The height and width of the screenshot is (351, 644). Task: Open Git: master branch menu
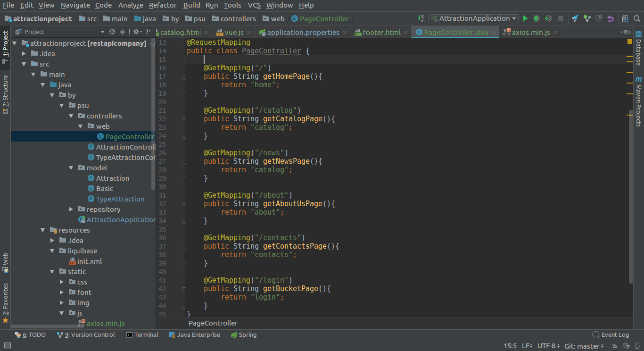click(584, 346)
